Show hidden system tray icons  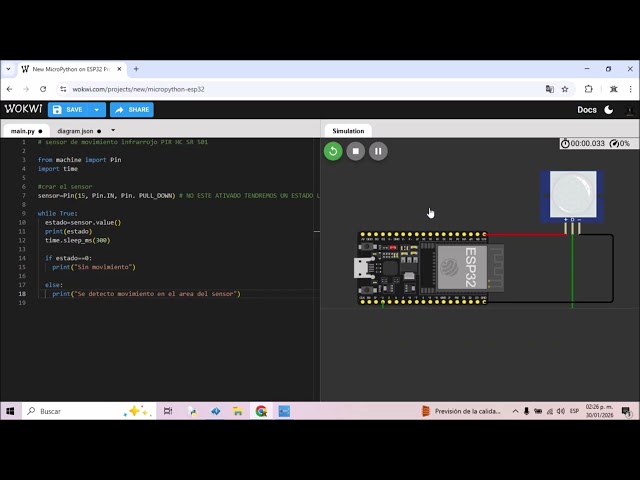coord(515,411)
